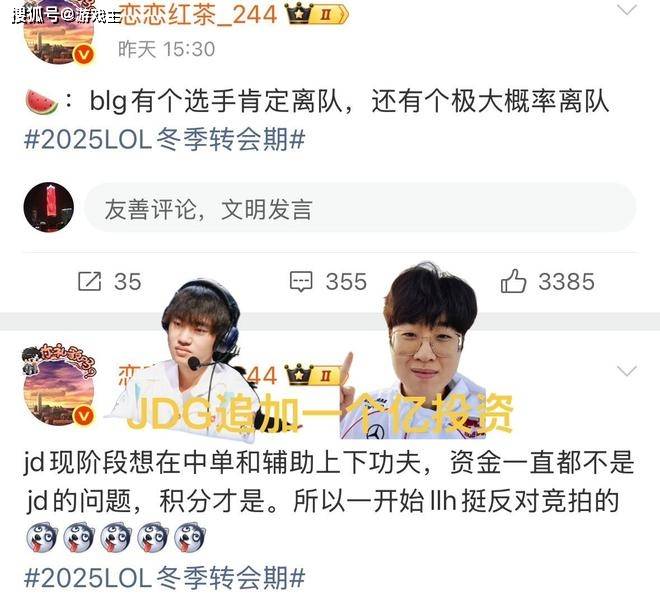Tap the JDG追加一个亿投资 yellow caption

pyautogui.click(x=320, y=413)
